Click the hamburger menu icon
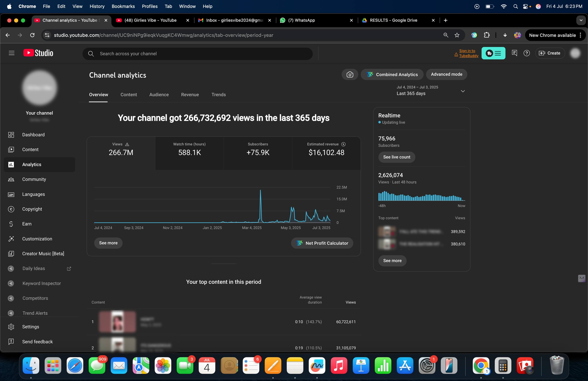 pos(11,53)
